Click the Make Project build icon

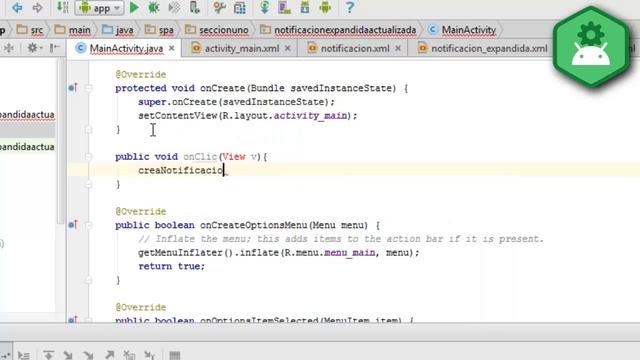pyautogui.click(x=62, y=7)
